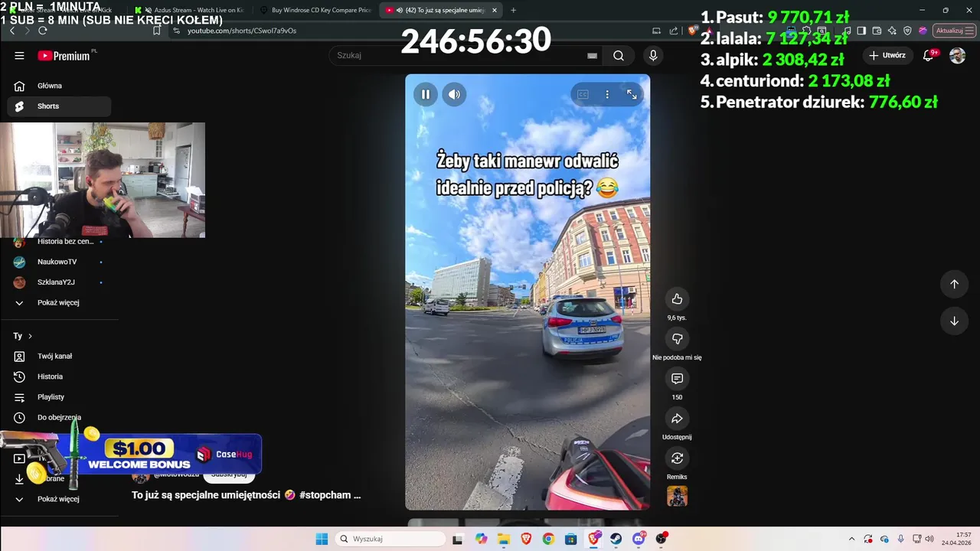
Task: Open Steam from the taskbar
Action: [616, 539]
